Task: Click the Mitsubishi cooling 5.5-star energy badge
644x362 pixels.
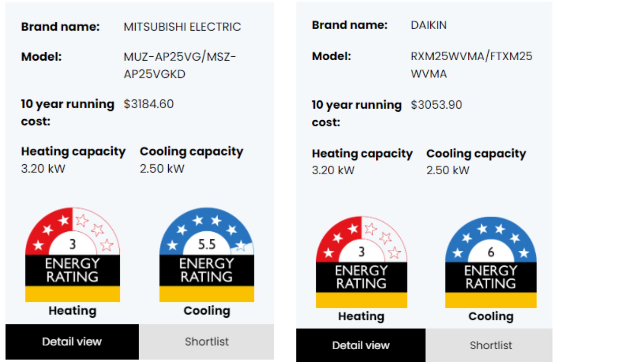Action: click(x=207, y=255)
